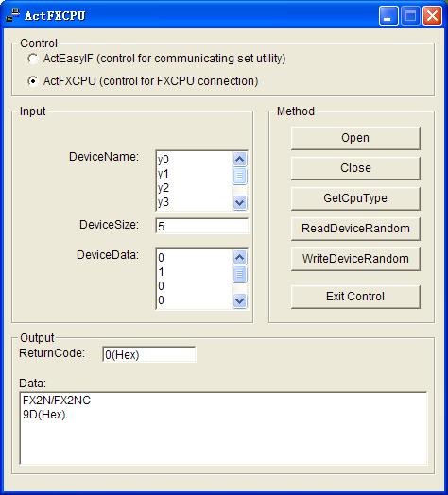Click the Exit Control button
The height and width of the screenshot is (495, 448).
[355, 297]
